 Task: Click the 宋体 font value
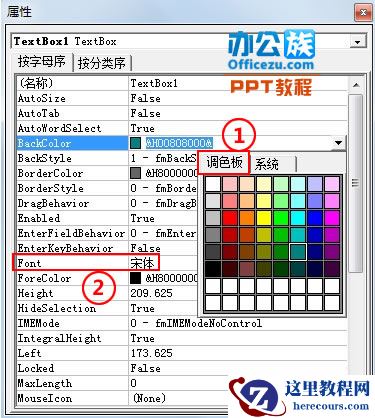point(142,263)
